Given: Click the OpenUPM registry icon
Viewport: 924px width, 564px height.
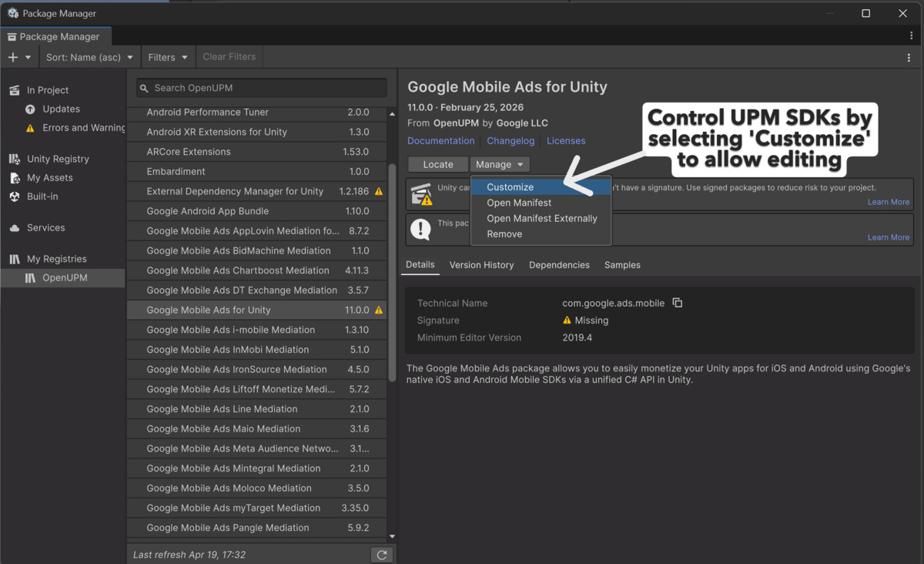Looking at the screenshot, I should pyautogui.click(x=30, y=278).
